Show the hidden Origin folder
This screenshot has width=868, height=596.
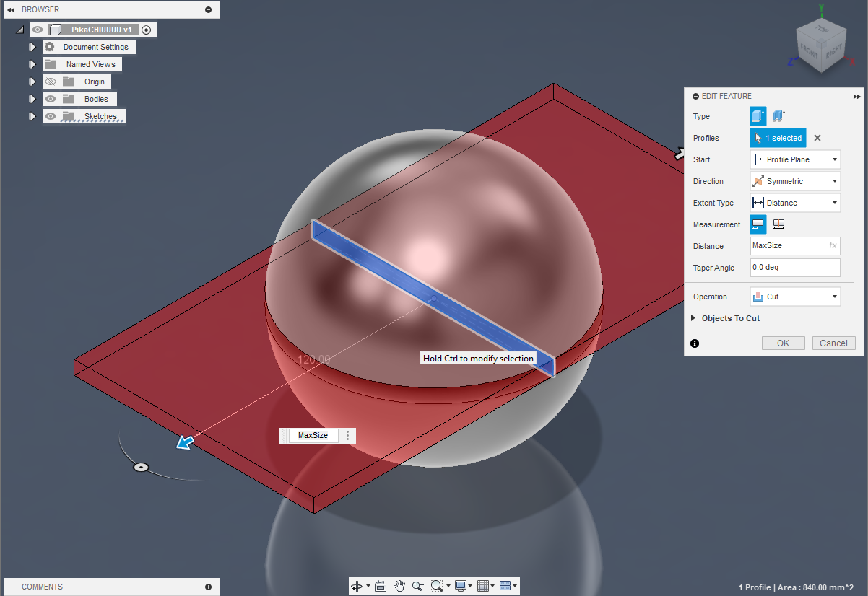[x=51, y=82]
